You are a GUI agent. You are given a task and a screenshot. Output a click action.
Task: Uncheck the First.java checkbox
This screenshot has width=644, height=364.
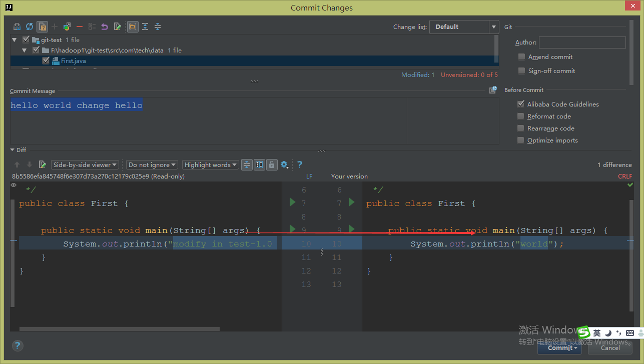coord(46,60)
